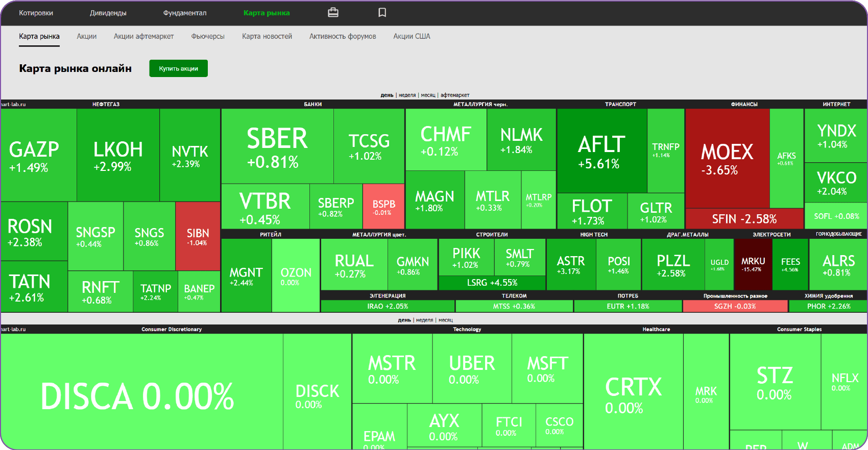Open the CRTX 0.00% tile
868x450 pixels.
(633, 392)
